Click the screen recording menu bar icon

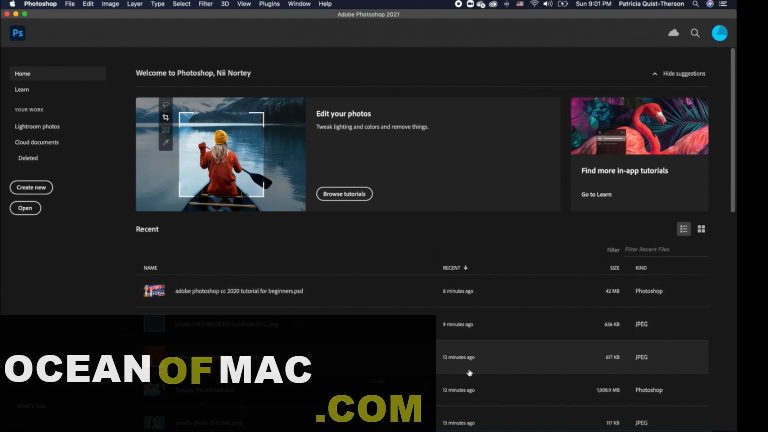point(458,4)
